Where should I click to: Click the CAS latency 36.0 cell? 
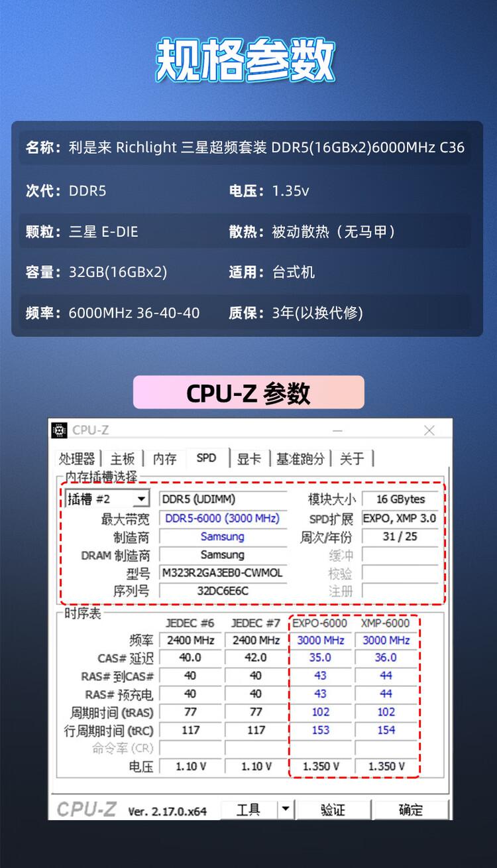386,658
